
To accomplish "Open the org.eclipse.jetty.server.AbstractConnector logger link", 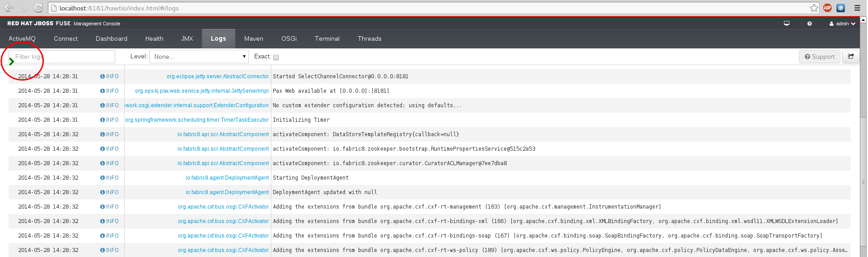I will 218,76.
